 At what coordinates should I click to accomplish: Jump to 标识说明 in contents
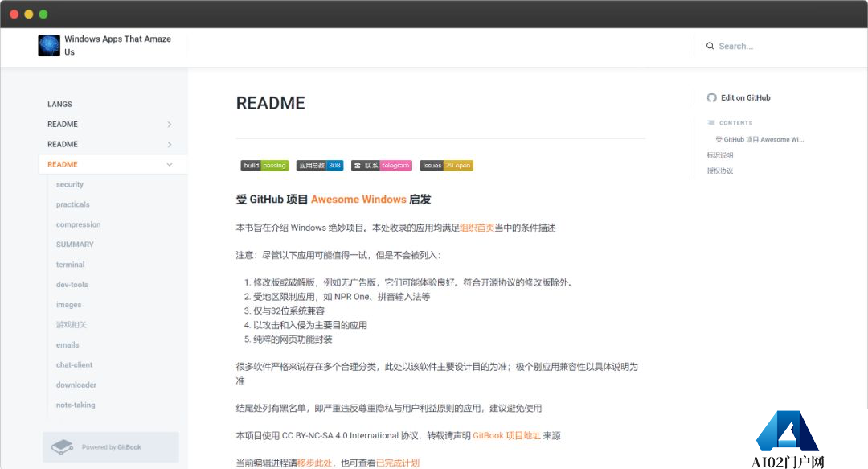pyautogui.click(x=719, y=155)
